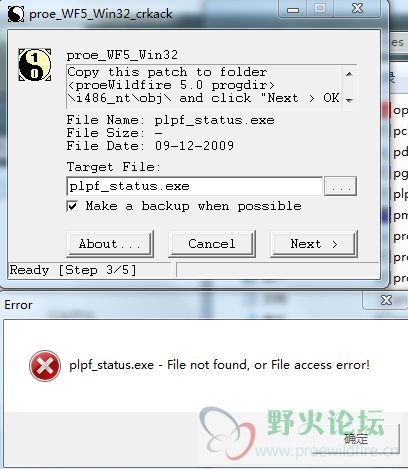Click the yin-yang icon in the title bar
This screenshot has height=469, width=408.
pyautogui.click(x=16, y=14)
